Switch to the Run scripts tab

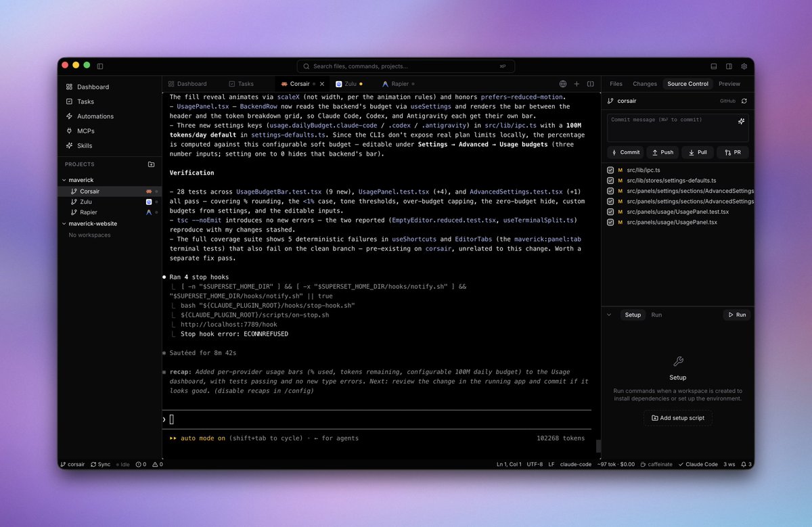[x=656, y=315]
